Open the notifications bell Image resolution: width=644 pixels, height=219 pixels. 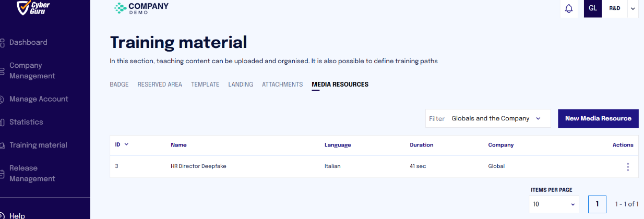[569, 8]
